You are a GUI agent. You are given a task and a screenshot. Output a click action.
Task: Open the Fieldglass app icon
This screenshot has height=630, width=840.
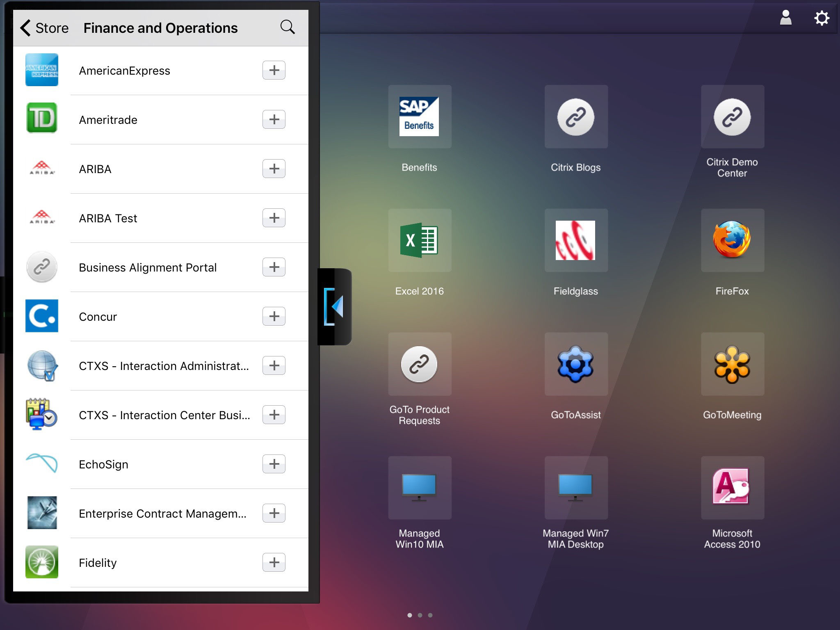coord(575,240)
